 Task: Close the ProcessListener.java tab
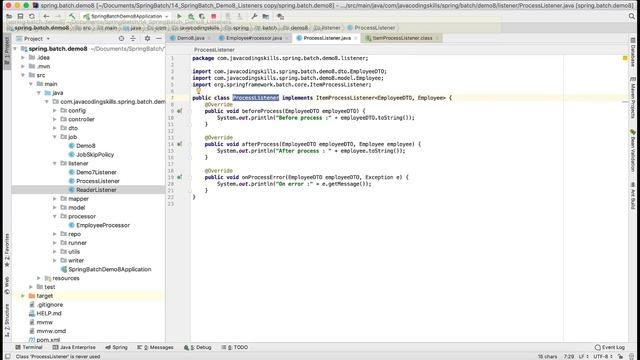[x=356, y=38]
